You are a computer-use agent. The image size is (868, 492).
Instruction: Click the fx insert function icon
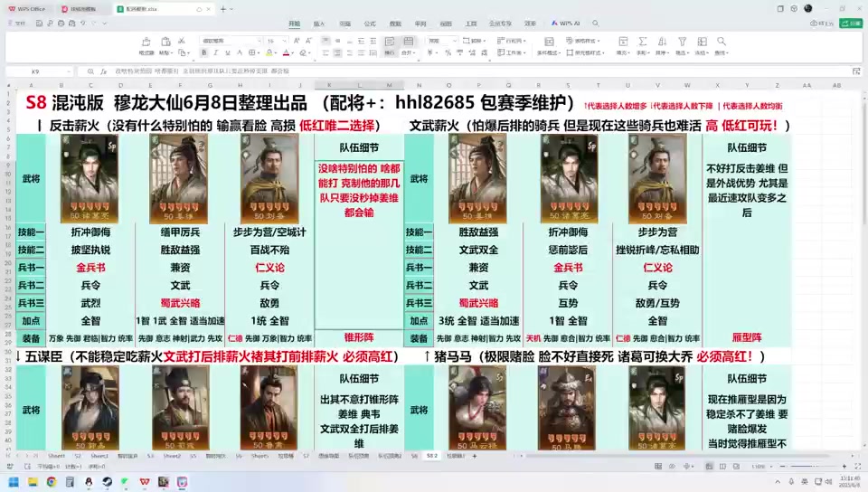click(x=103, y=71)
